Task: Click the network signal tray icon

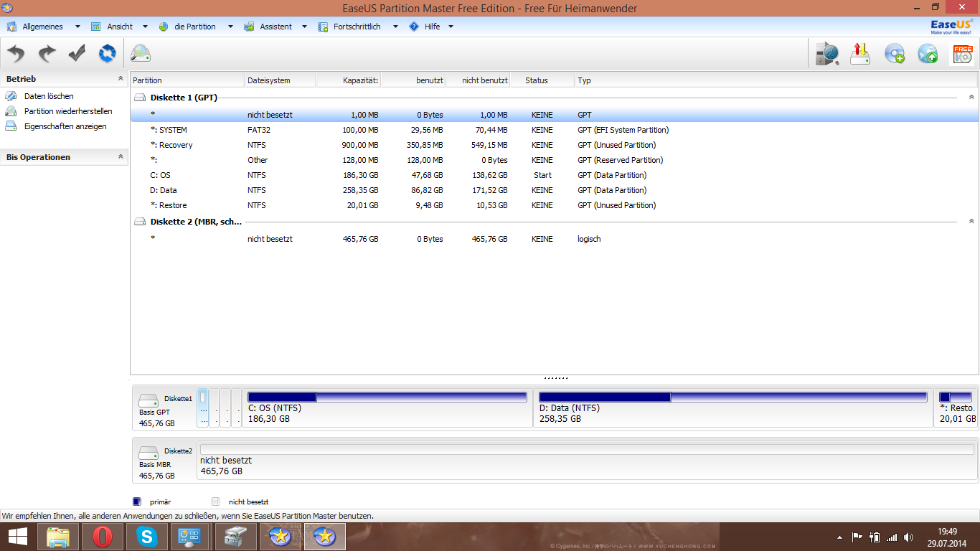Action: point(892,537)
